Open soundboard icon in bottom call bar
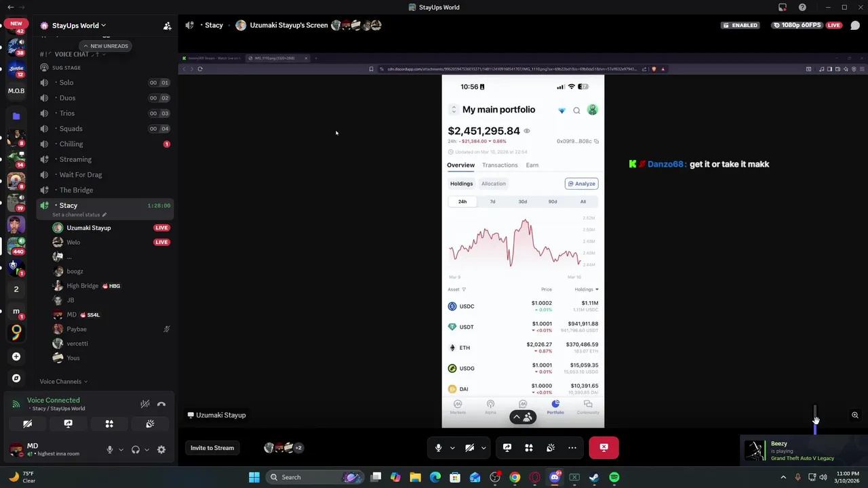The height and width of the screenshot is (488, 868). [551, 447]
